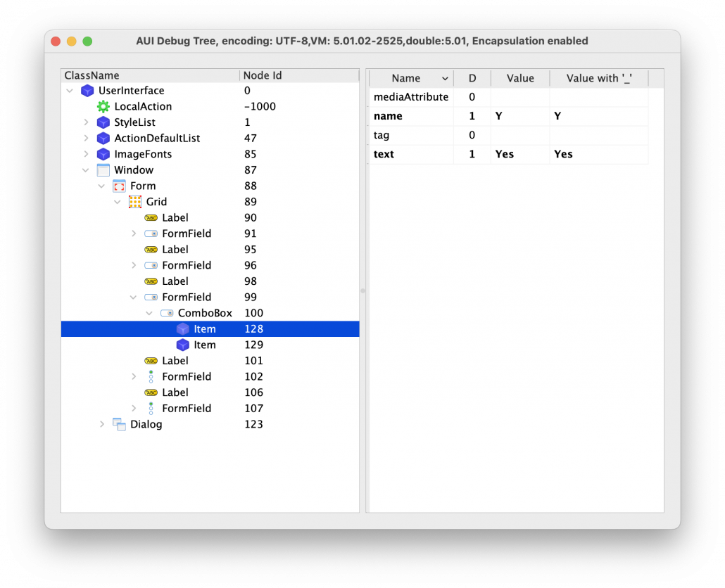Click the FormField icon for node 91

(x=151, y=234)
